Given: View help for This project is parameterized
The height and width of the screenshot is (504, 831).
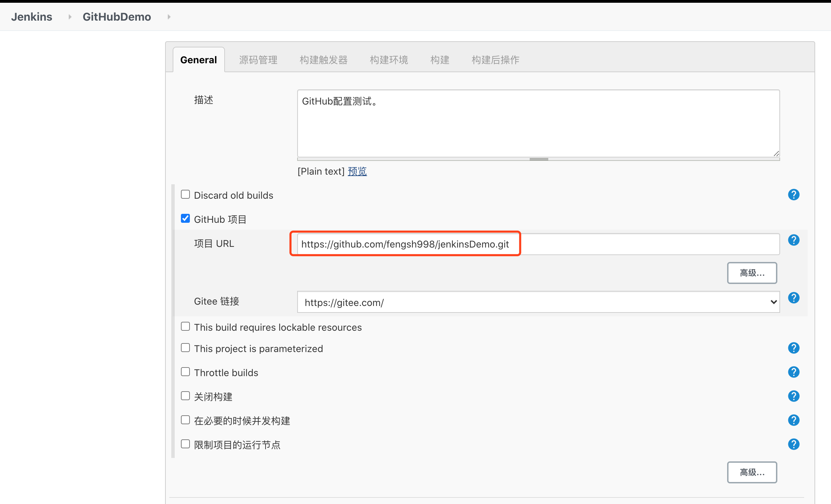Looking at the screenshot, I should (794, 348).
